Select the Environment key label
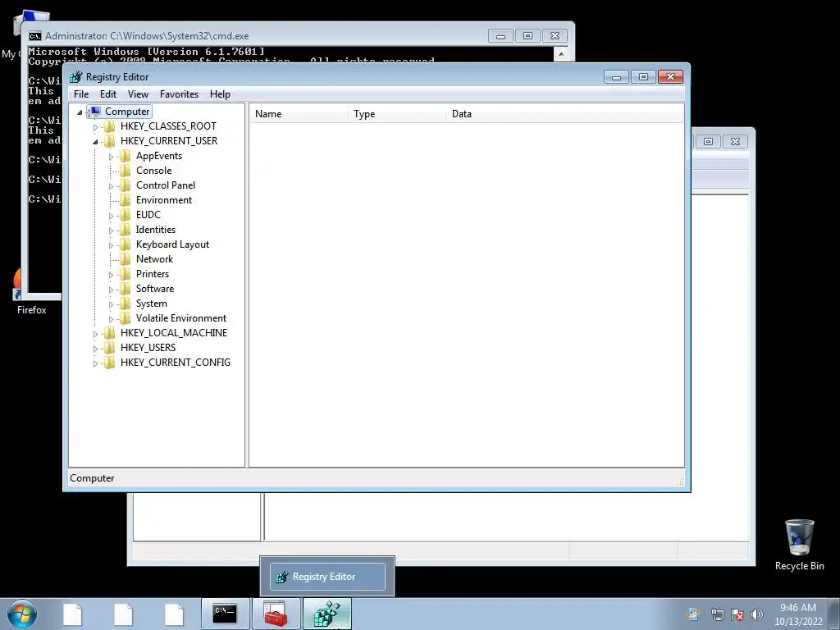 click(x=164, y=200)
